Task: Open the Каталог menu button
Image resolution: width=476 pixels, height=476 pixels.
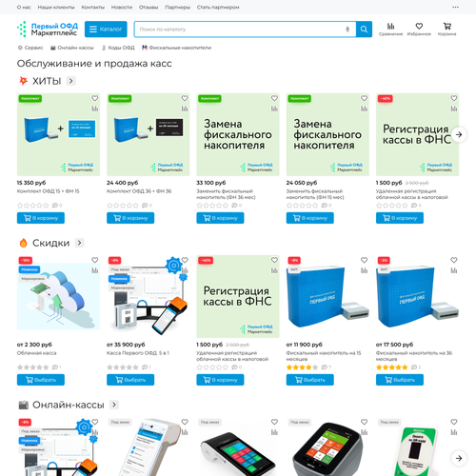Action: pyautogui.click(x=106, y=30)
